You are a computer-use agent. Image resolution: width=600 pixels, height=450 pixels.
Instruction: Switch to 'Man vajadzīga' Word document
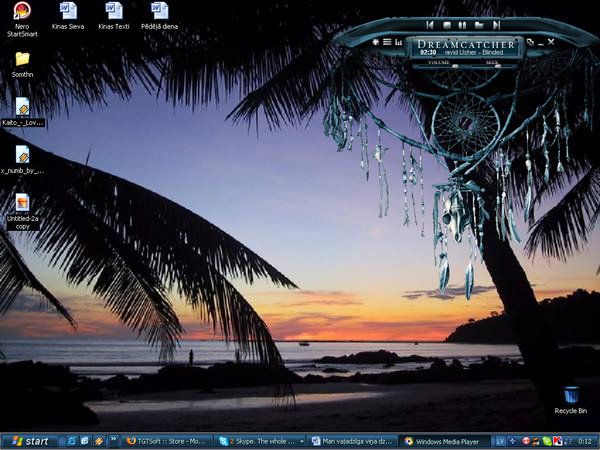(x=352, y=441)
